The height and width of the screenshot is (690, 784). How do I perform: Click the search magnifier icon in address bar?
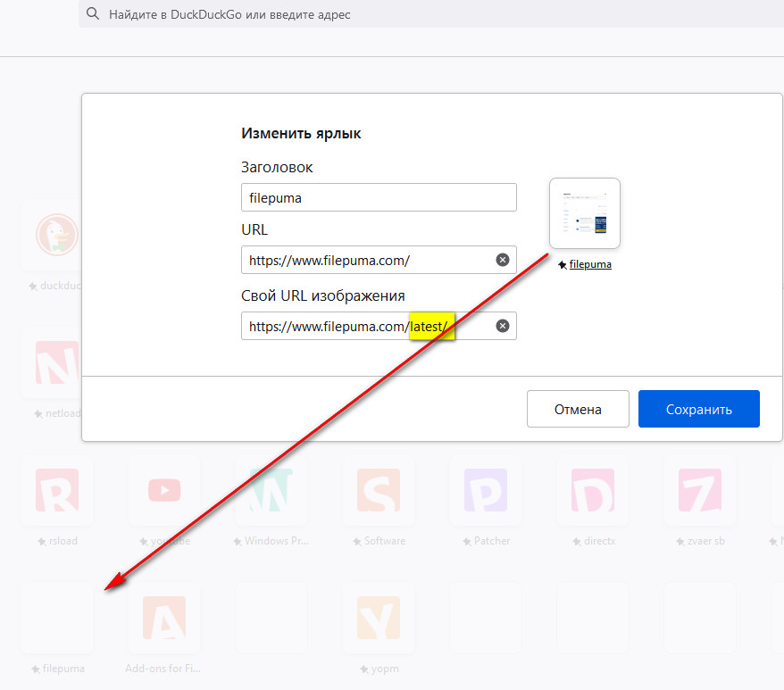(x=93, y=14)
